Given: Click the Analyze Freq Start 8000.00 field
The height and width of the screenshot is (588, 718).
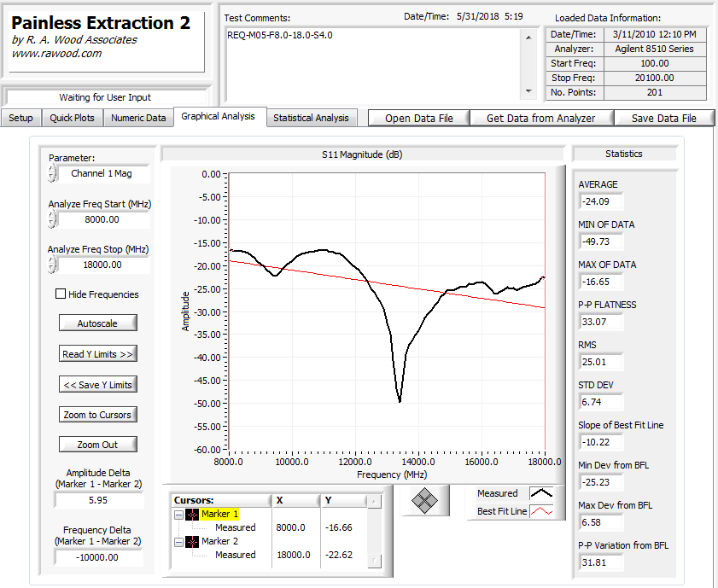Looking at the screenshot, I should [102, 219].
